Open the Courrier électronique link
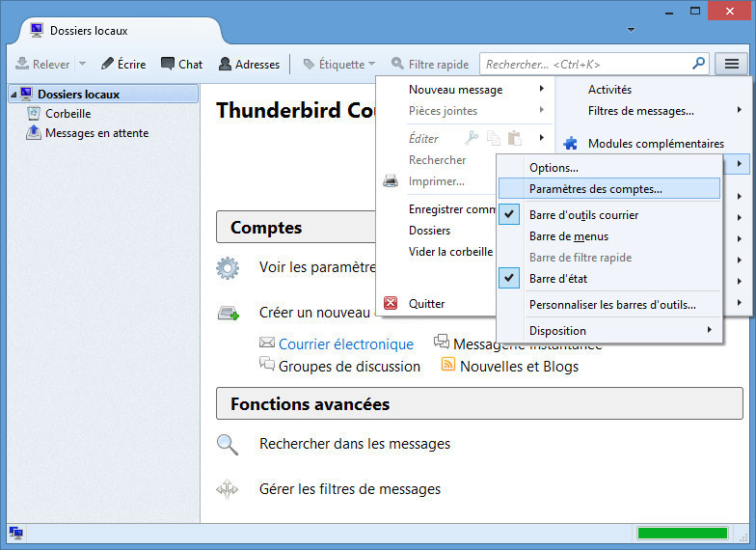This screenshot has width=756, height=550. coord(345,344)
